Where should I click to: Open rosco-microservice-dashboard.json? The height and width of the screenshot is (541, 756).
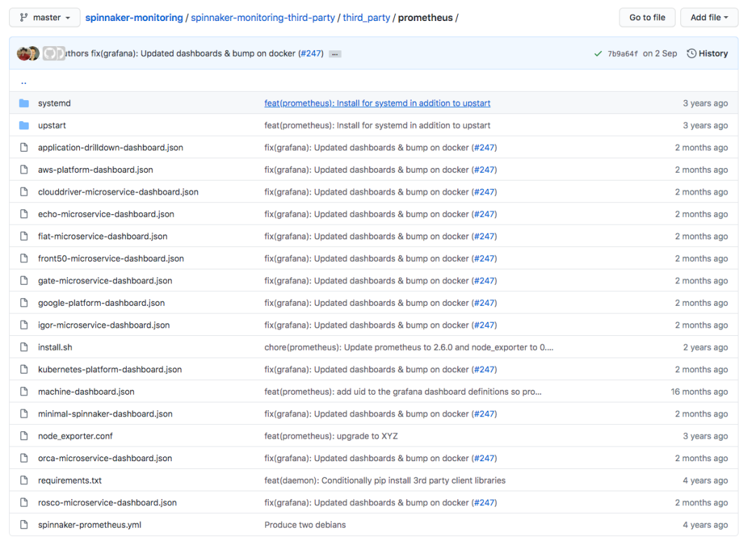coord(107,503)
